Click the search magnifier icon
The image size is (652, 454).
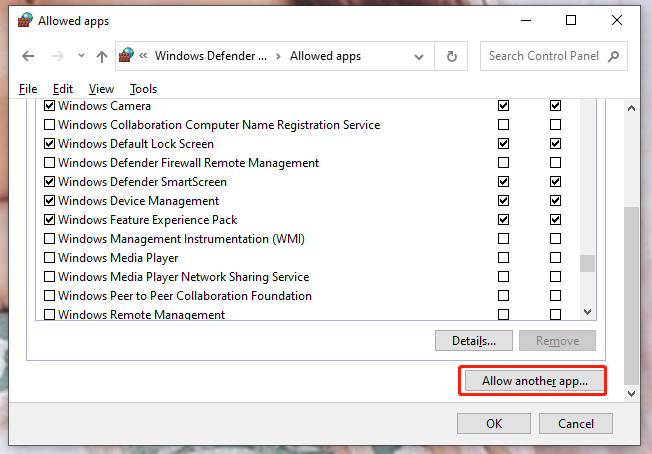[613, 56]
